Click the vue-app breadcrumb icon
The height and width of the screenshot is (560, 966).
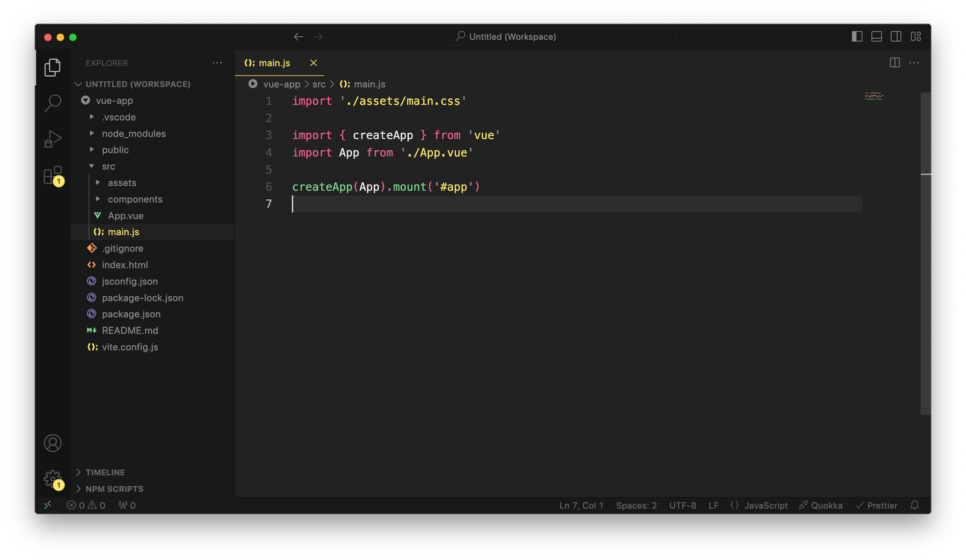(x=253, y=84)
